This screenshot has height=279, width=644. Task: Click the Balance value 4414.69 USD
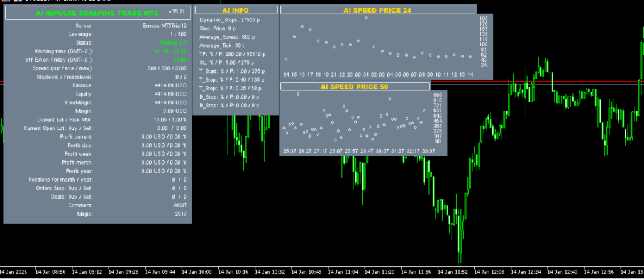click(x=170, y=85)
